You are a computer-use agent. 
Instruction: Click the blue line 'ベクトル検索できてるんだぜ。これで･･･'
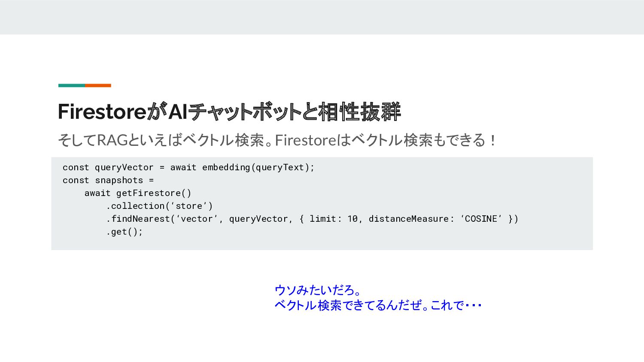coord(378,305)
